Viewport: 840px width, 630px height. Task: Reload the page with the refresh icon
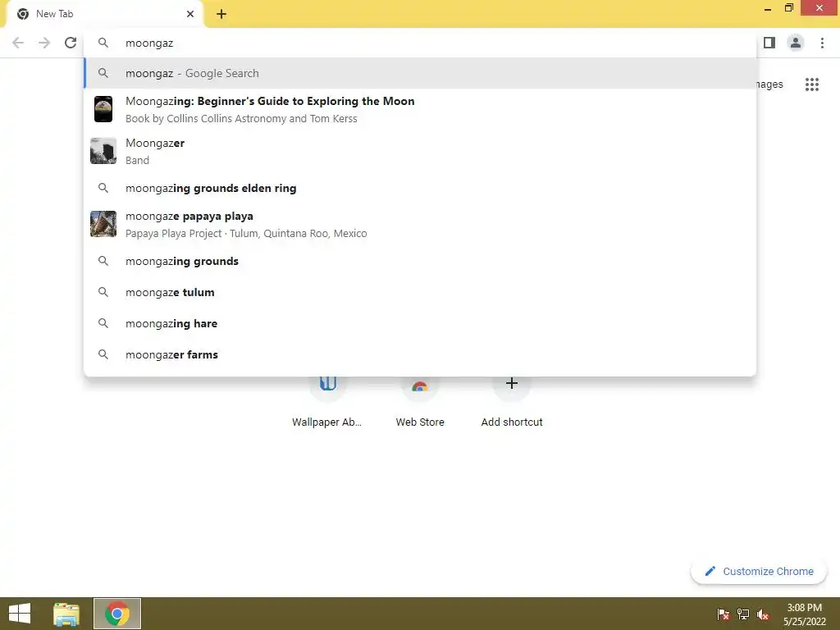click(71, 43)
